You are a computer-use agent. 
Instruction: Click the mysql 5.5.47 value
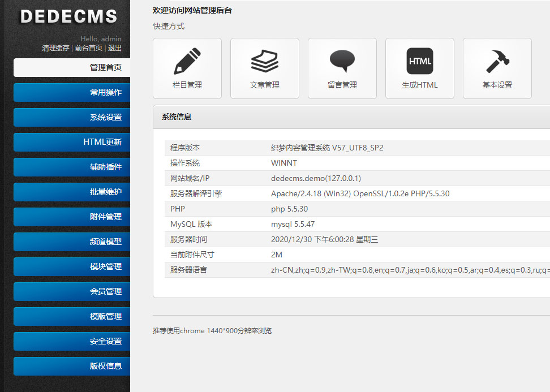click(293, 224)
